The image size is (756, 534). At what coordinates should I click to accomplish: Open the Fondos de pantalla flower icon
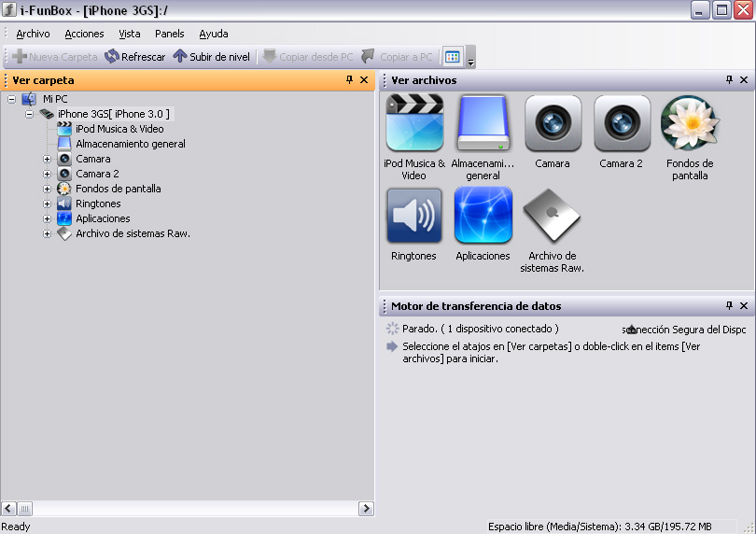coord(690,123)
